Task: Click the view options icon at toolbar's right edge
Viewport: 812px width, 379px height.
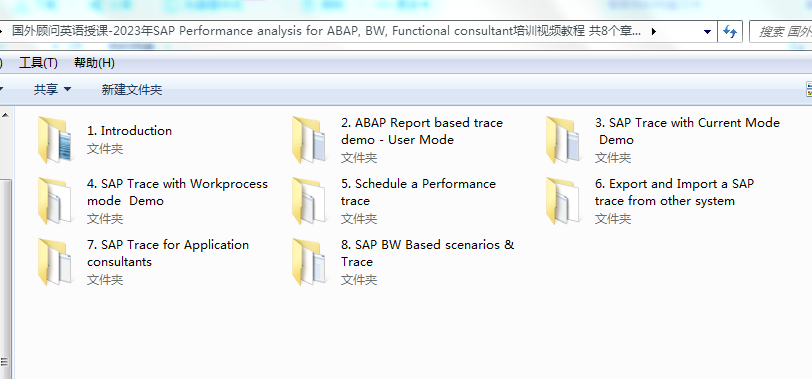Action: [x=809, y=90]
